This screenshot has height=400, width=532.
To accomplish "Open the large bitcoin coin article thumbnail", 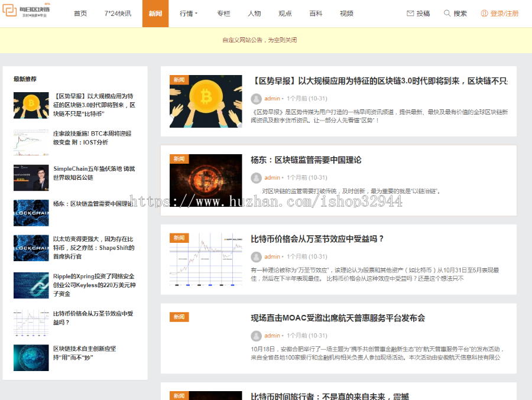I will [x=206, y=102].
